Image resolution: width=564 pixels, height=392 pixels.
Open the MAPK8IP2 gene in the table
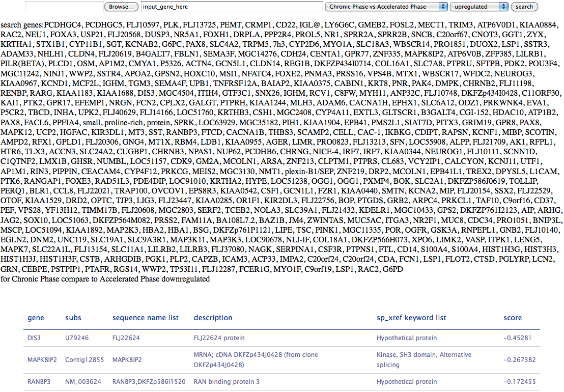(x=42, y=359)
